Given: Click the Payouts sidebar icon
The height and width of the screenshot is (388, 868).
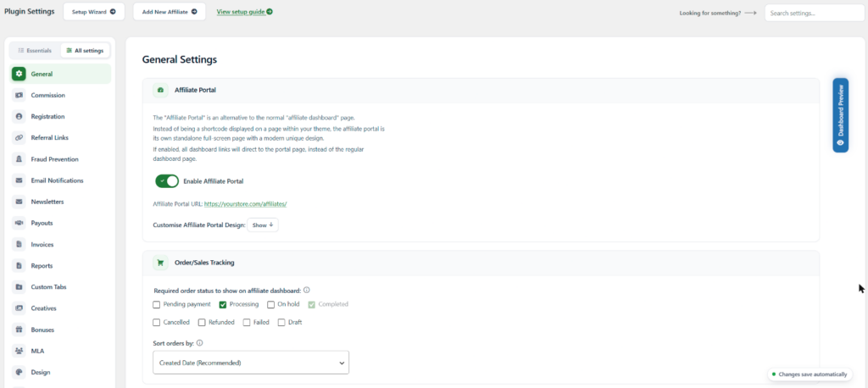Looking at the screenshot, I should click(x=19, y=223).
